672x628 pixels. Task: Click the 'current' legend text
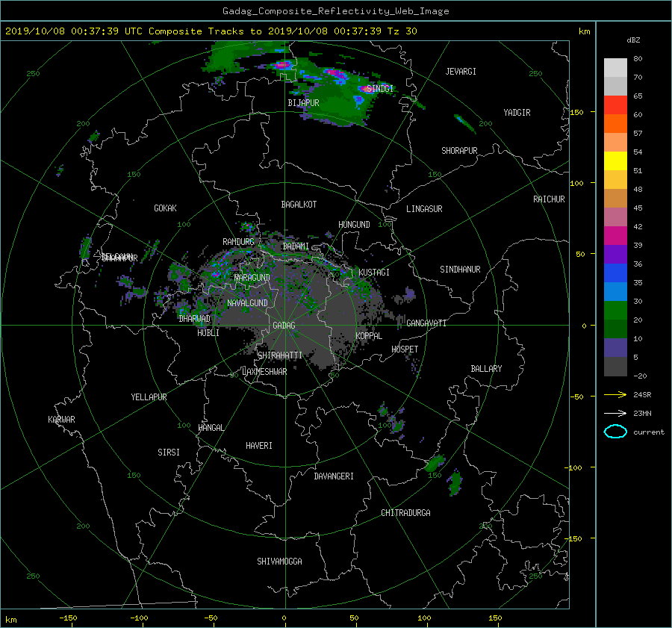[x=648, y=432]
